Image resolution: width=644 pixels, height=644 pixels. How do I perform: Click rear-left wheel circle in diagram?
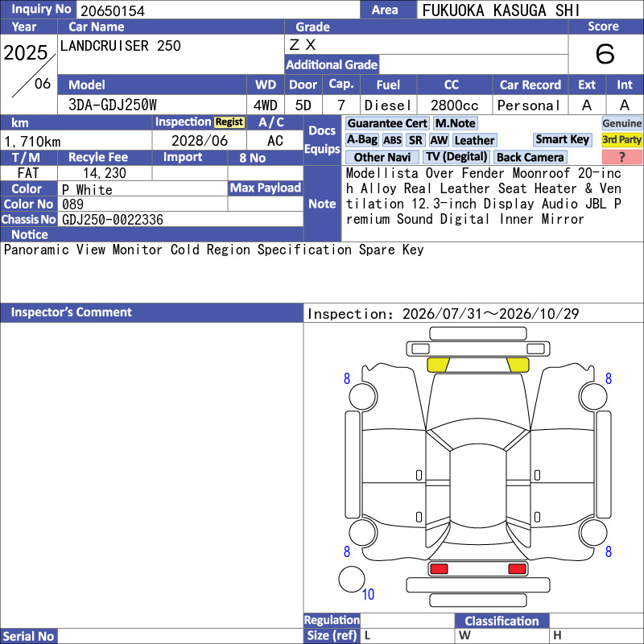[x=363, y=532]
